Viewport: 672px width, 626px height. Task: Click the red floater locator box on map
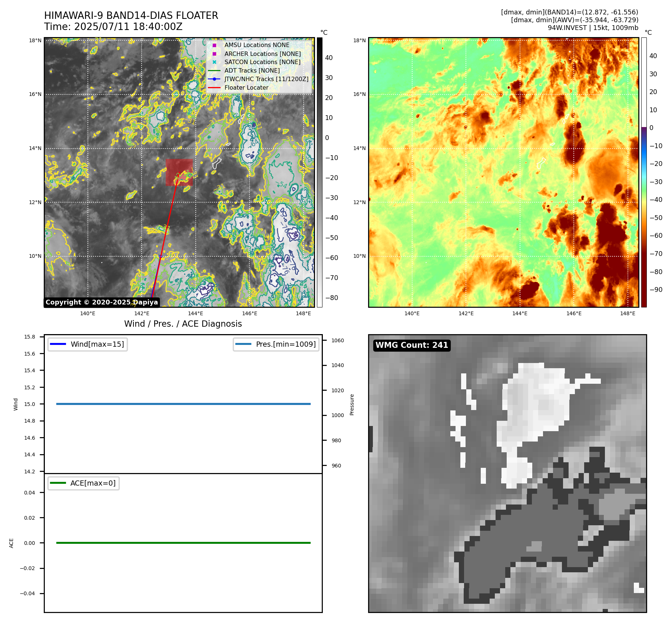point(179,172)
